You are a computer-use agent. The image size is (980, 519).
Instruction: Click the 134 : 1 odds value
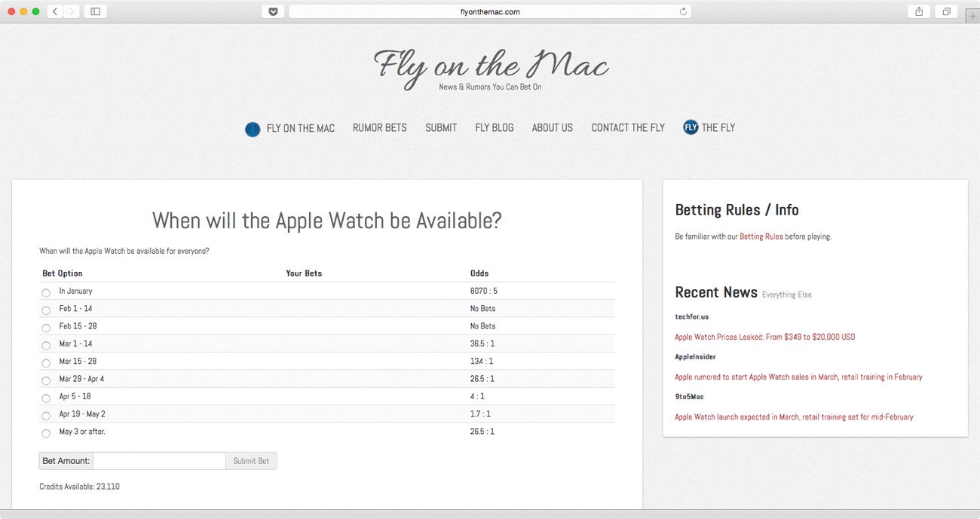pos(482,361)
